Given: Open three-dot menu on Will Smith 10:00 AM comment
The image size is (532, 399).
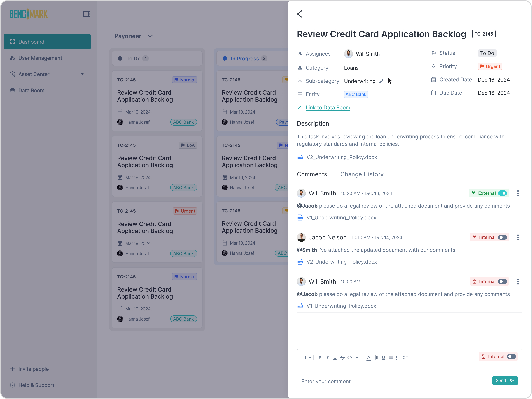Looking at the screenshot, I should [518, 282].
